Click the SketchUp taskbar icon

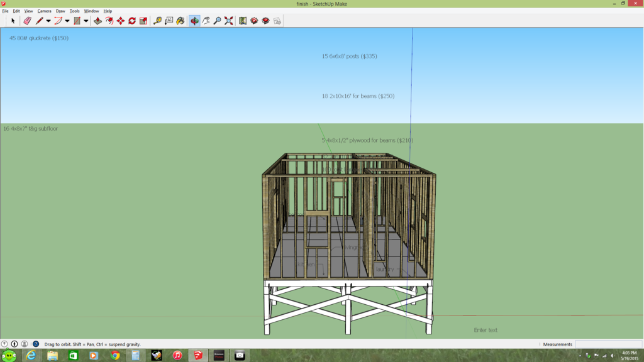coord(198,356)
